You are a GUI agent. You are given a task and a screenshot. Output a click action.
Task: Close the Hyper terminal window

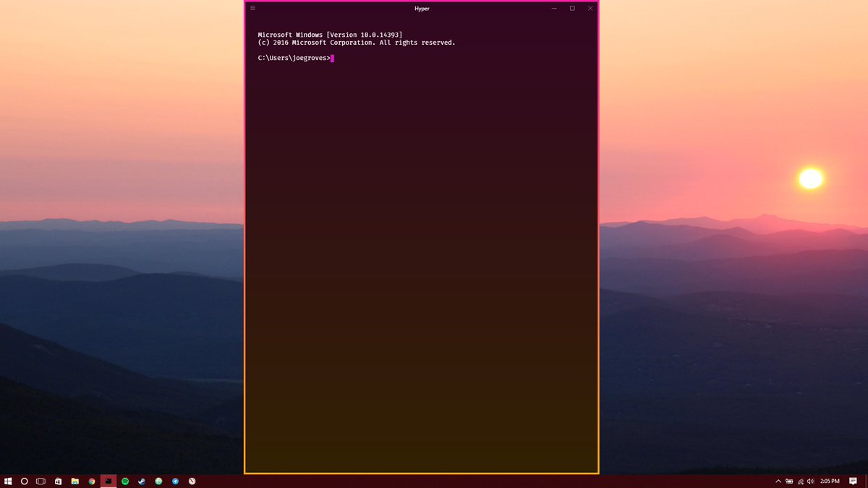tap(590, 8)
